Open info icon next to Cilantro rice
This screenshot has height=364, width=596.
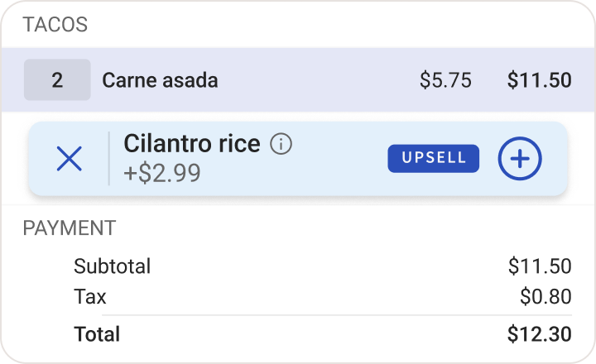[x=281, y=145]
